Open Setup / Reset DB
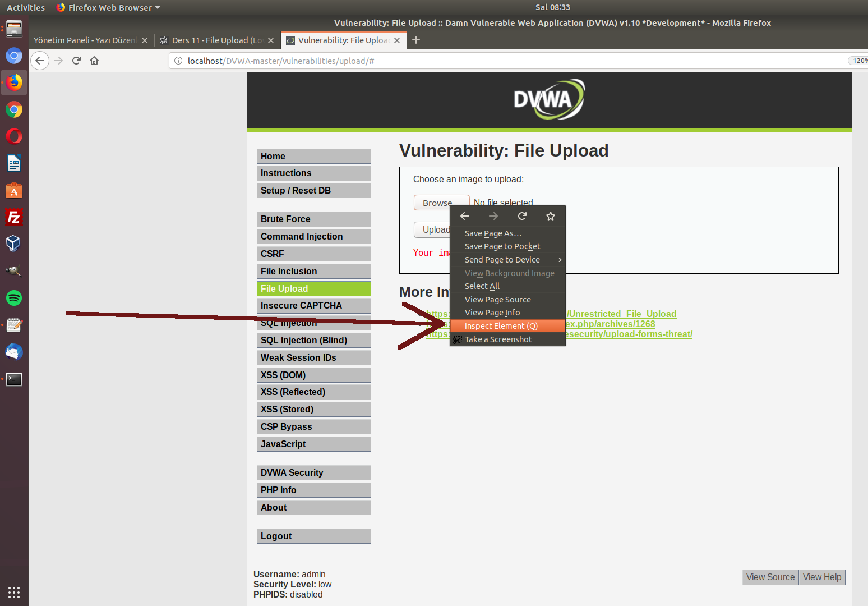This screenshot has height=606, width=868. (x=314, y=191)
